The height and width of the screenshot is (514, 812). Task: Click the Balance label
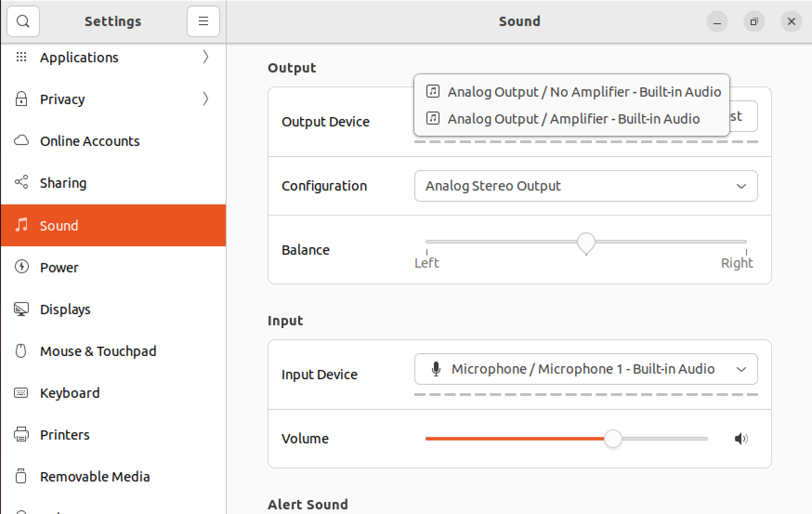306,250
